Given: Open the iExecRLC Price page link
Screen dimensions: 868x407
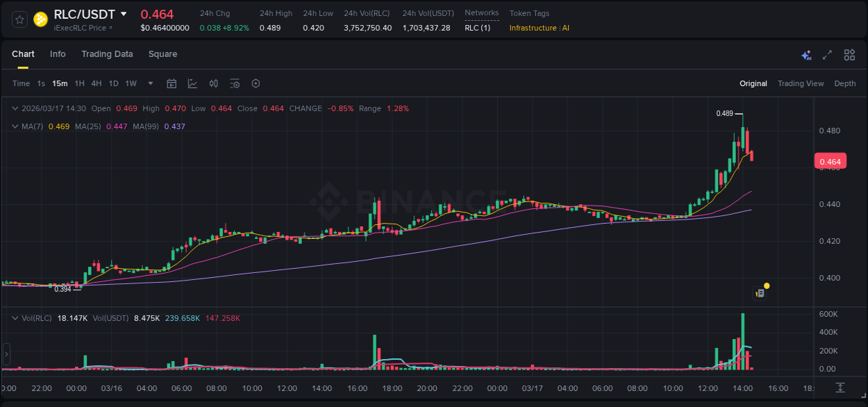Looking at the screenshot, I should tap(80, 28).
